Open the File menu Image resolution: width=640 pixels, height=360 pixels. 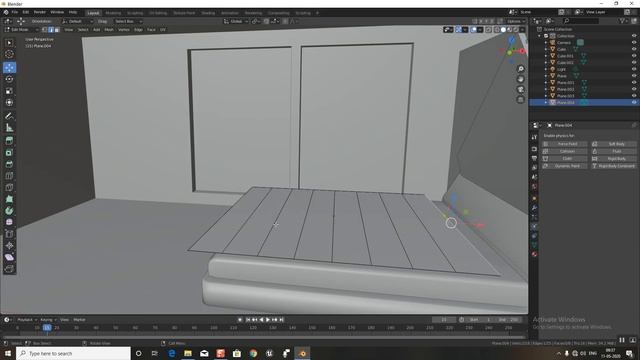[15, 13]
